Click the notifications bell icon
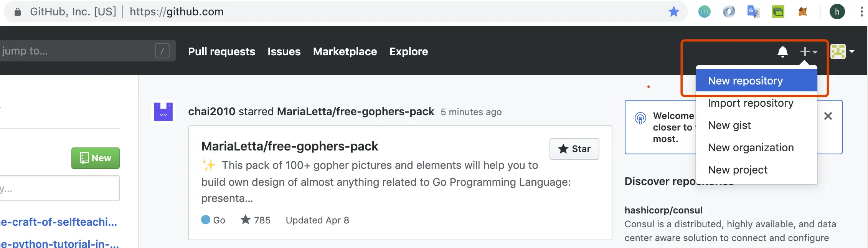Viewport: 868px width, 248px height. [782, 51]
